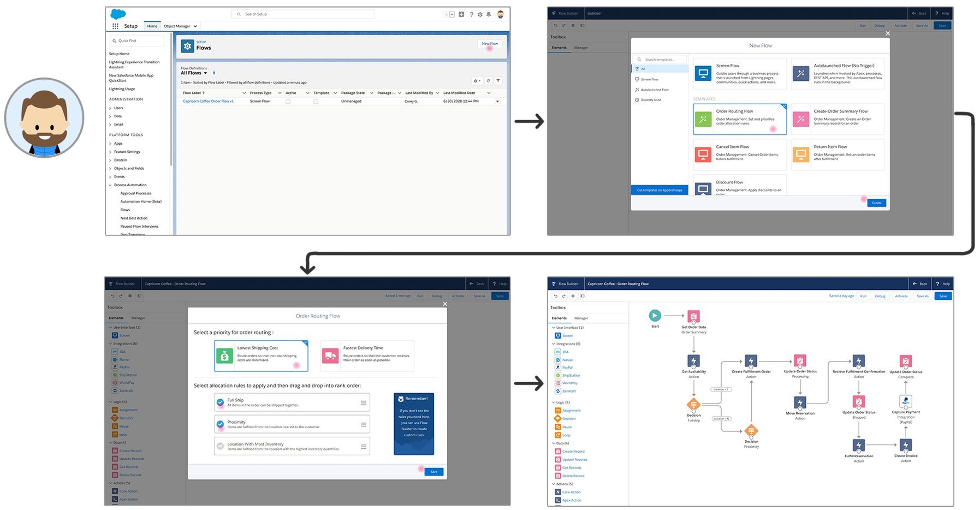Open the gear Setup menu icon in Setup header

(480, 14)
